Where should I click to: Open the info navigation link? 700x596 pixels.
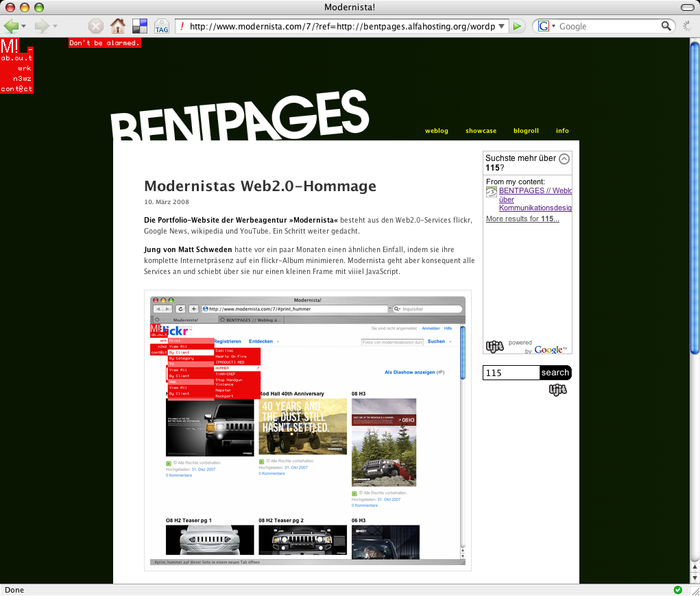(x=562, y=131)
